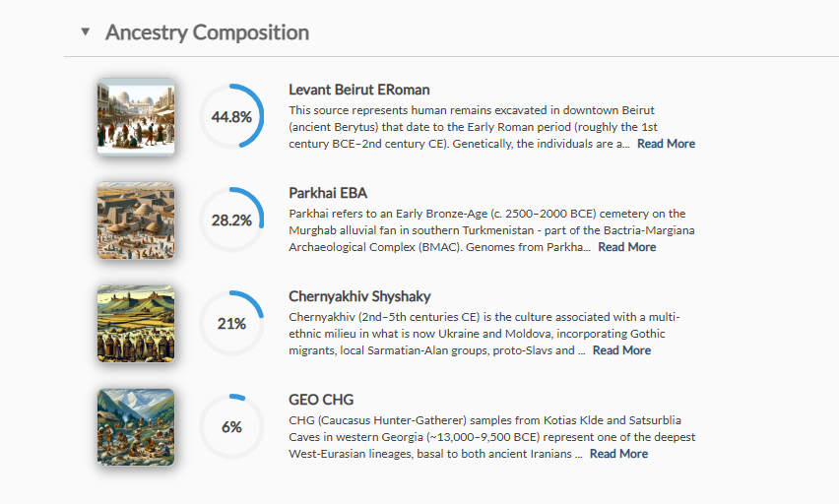Click the Ancestry Composition heading
The image size is (839, 504).
[x=207, y=32]
